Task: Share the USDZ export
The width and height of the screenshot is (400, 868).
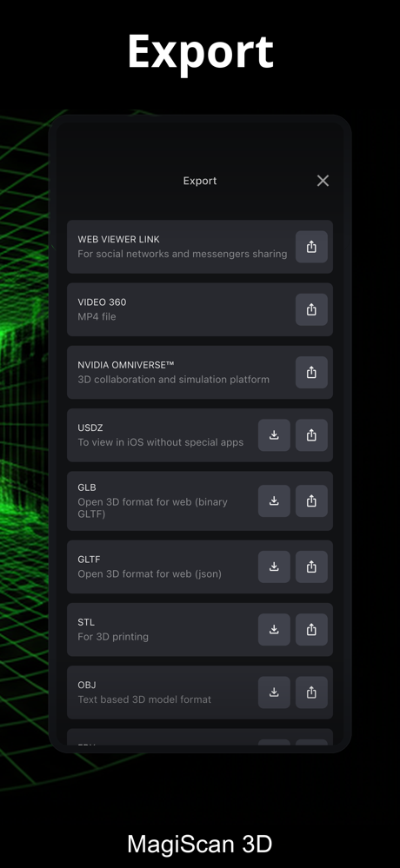Action: tap(311, 435)
